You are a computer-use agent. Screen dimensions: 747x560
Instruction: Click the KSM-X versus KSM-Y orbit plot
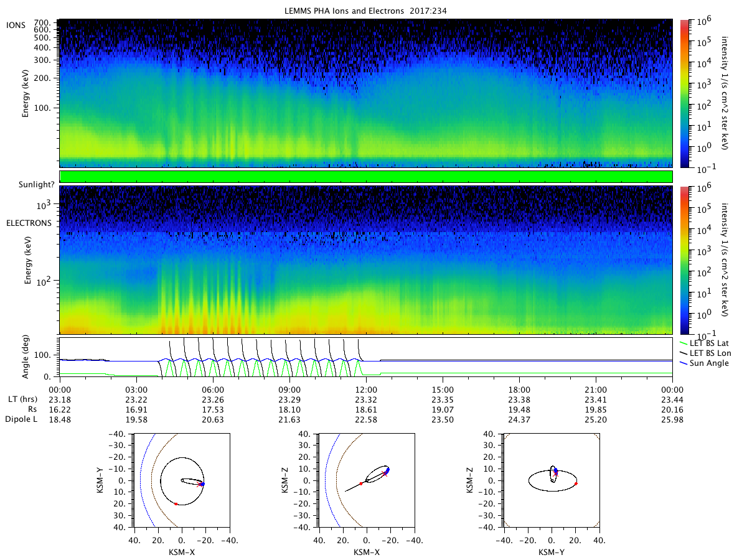(x=181, y=480)
